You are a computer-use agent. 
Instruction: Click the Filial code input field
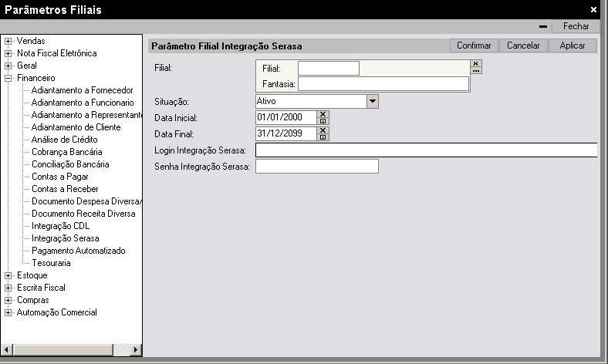[x=329, y=68]
